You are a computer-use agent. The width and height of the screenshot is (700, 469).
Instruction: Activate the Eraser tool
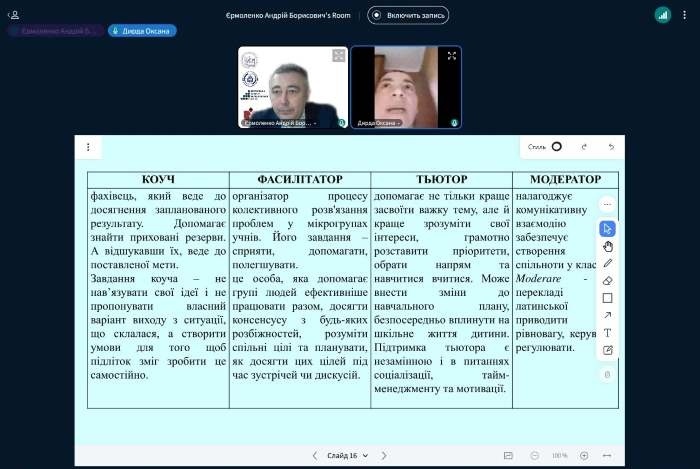tap(607, 281)
